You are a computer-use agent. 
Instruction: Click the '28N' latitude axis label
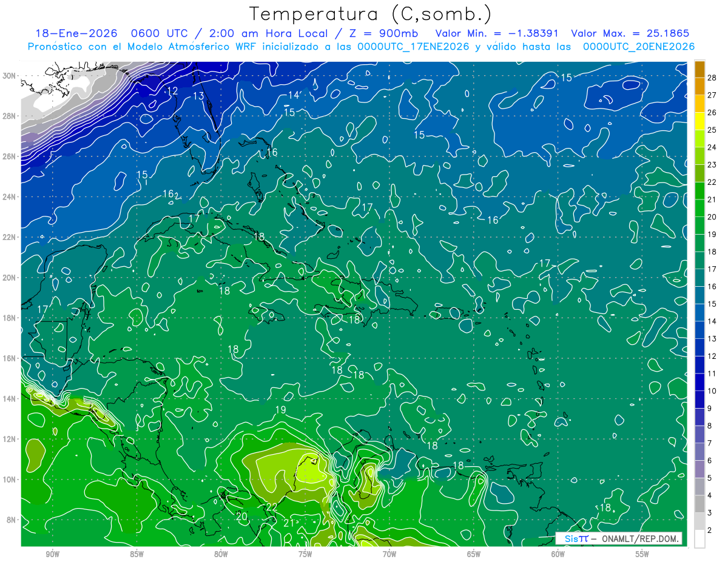tap(10, 116)
